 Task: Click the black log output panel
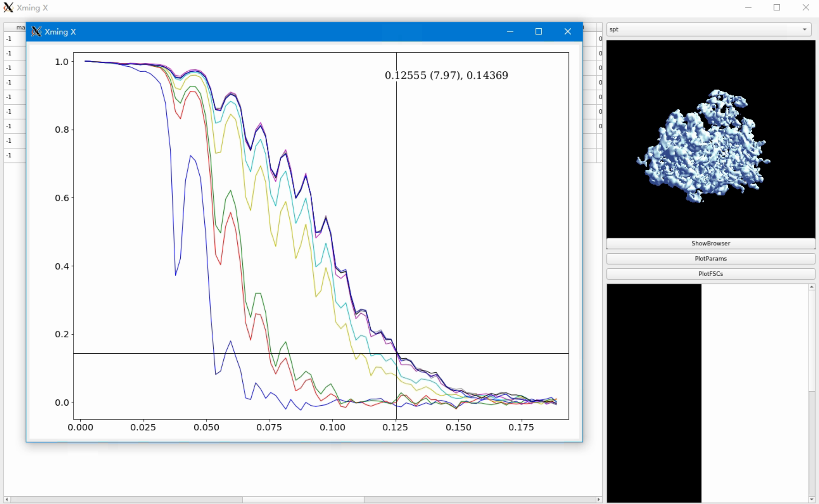tap(654, 393)
